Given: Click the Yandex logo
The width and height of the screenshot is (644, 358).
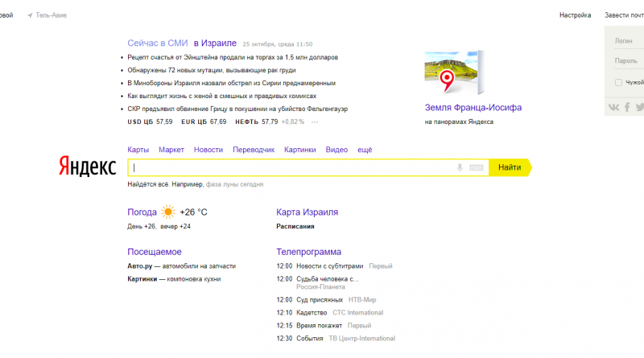Looking at the screenshot, I should (88, 167).
